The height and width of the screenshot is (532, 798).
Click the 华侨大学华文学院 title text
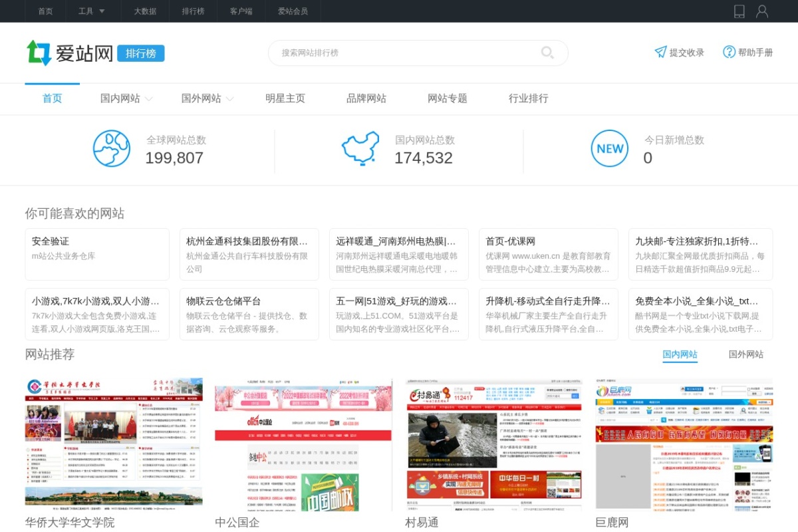(x=70, y=522)
